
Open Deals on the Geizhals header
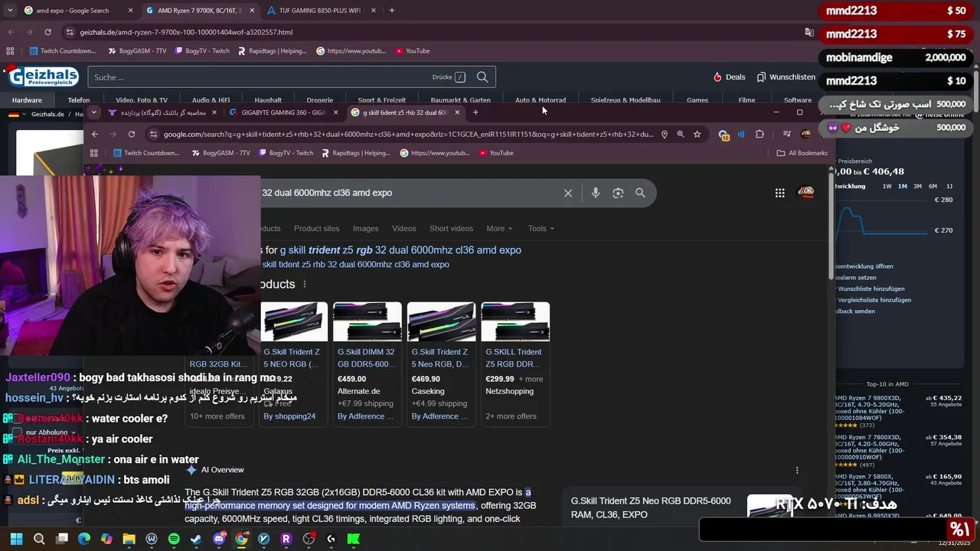point(729,77)
